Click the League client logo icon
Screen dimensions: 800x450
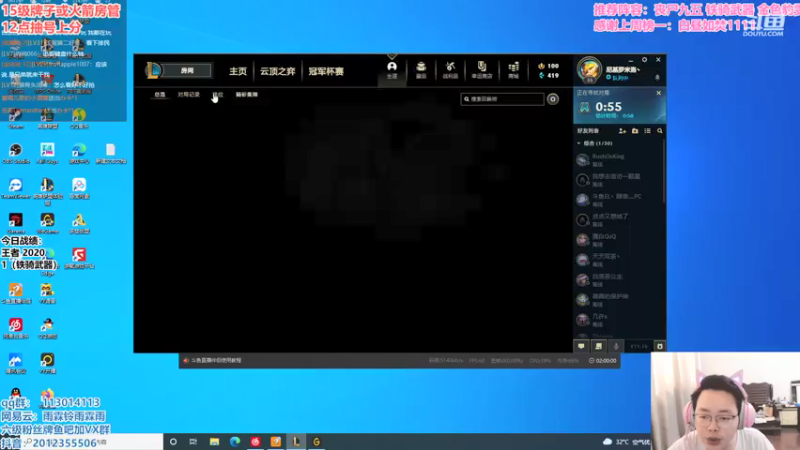point(153,70)
